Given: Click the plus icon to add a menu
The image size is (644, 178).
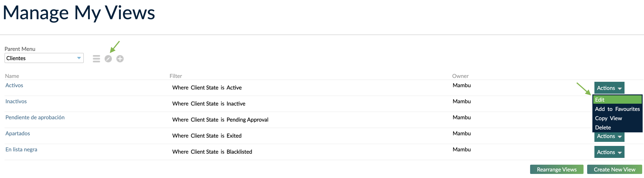Looking at the screenshot, I should coord(120,59).
